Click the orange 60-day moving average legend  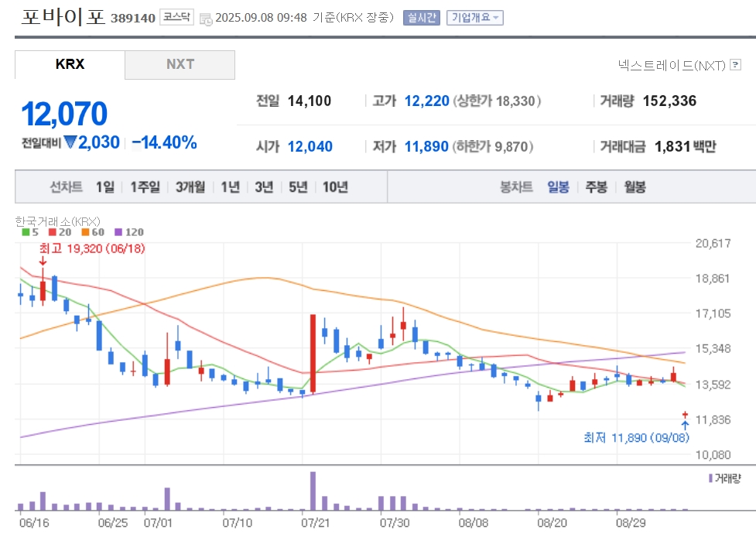click(x=93, y=232)
